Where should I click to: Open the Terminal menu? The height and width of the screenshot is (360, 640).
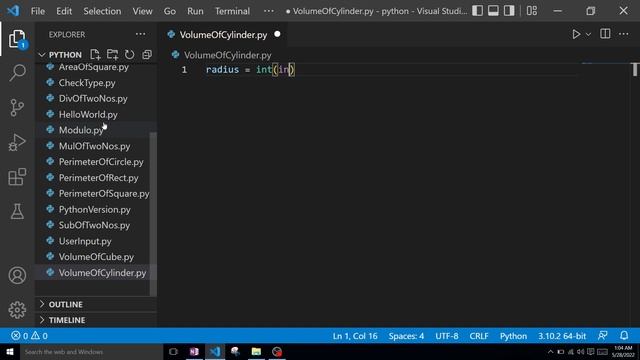(232, 11)
